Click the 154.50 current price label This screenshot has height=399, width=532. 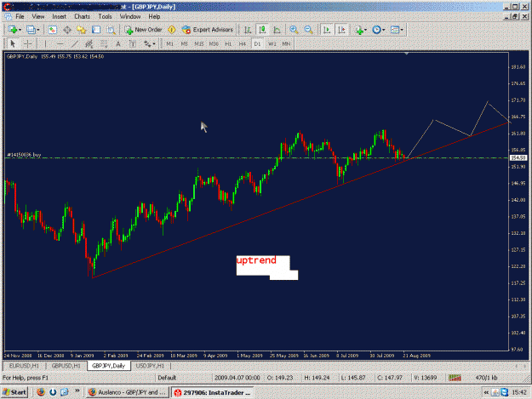518,157
